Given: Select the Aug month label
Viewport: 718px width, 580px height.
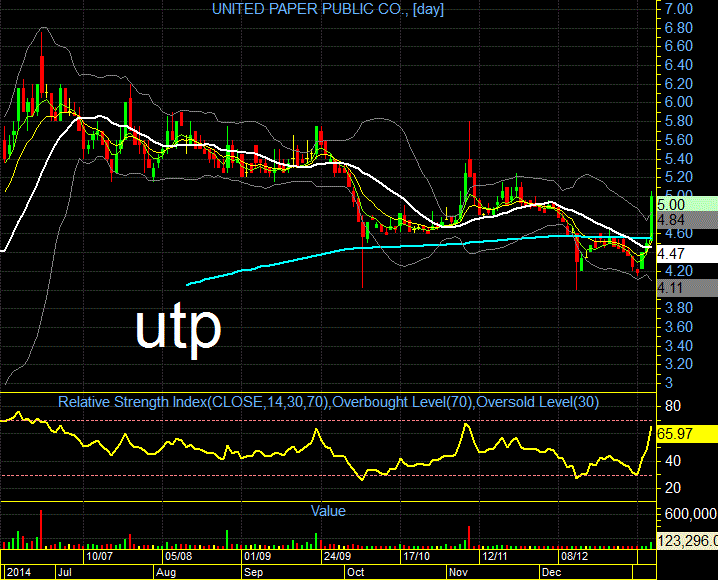Looking at the screenshot, I should (x=166, y=572).
